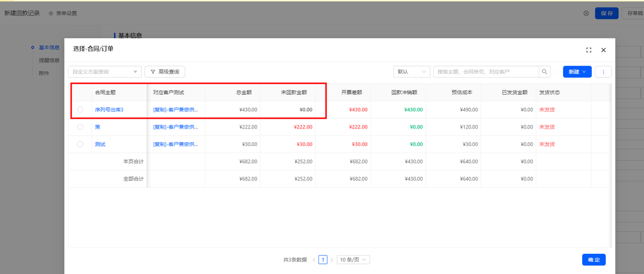
Task: Open the 策 contract link
Action: coord(98,127)
